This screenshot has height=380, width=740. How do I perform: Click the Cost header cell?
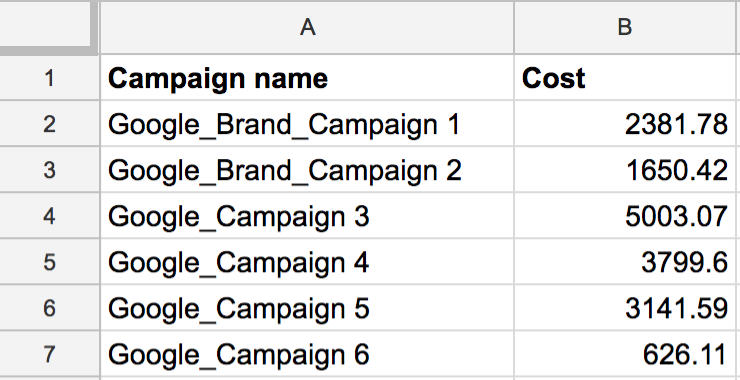625,77
